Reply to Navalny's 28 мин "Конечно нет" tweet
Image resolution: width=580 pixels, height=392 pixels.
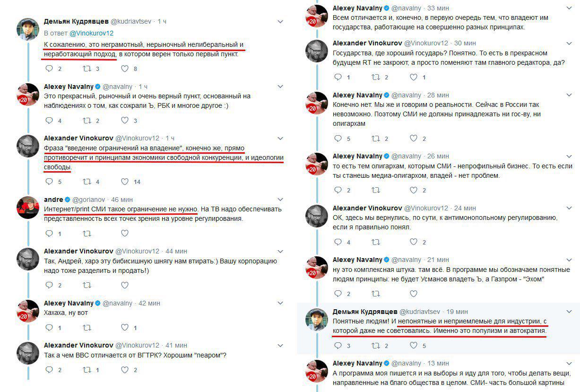coord(338,139)
